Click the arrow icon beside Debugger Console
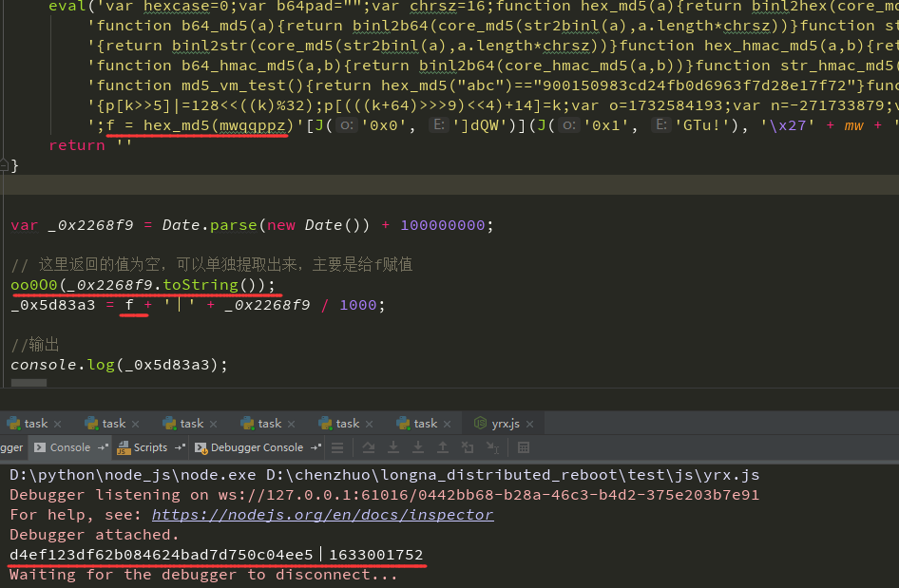Screen dimensions: 899x588 tap(316, 446)
